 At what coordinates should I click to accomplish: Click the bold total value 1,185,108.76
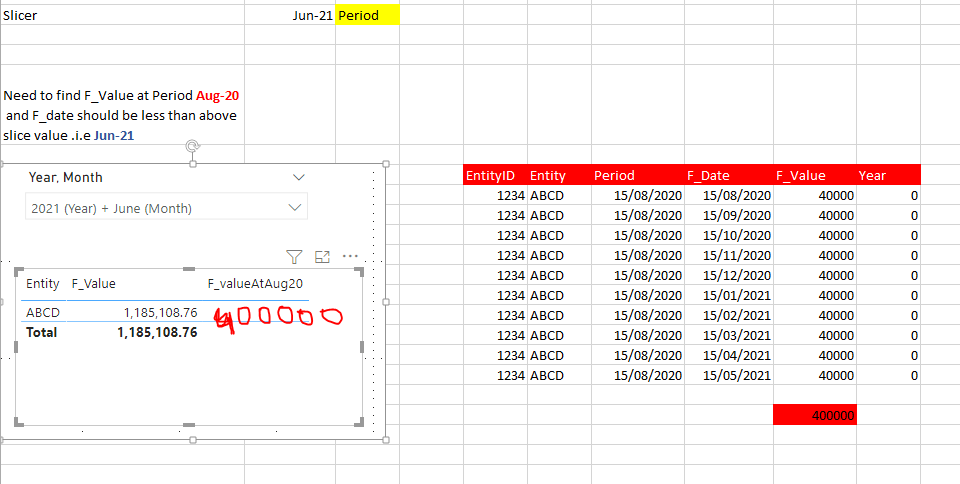(157, 332)
